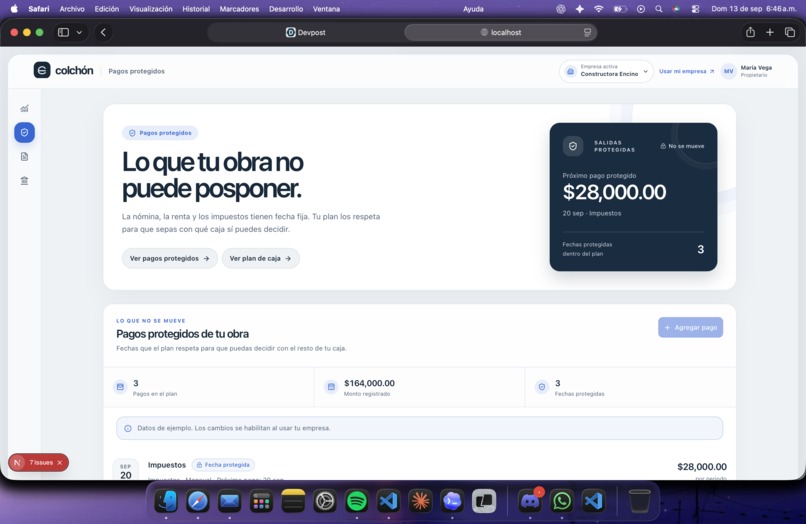Click the shield icon beside Fechas protegidas stat
806x524 pixels.
[x=542, y=387]
